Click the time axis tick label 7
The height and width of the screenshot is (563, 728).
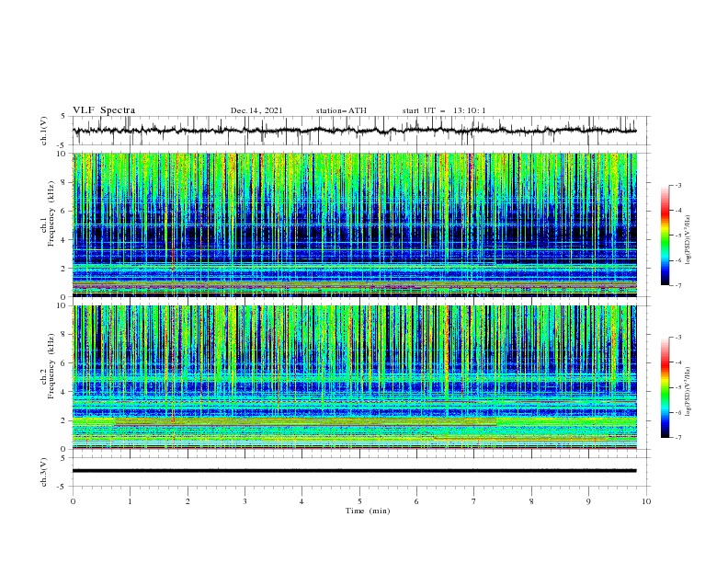(474, 501)
